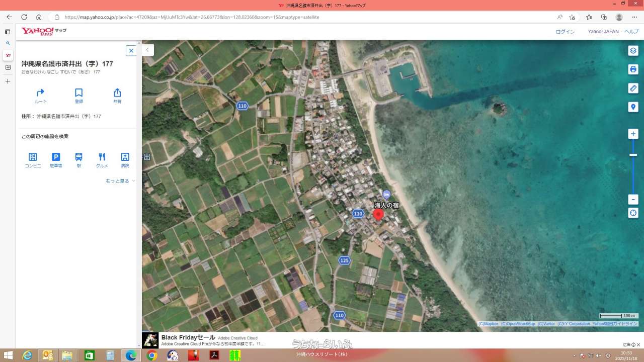The width and height of the screenshot is (644, 362).
Task: Click the route (ルート) directions icon
Action: (x=41, y=93)
